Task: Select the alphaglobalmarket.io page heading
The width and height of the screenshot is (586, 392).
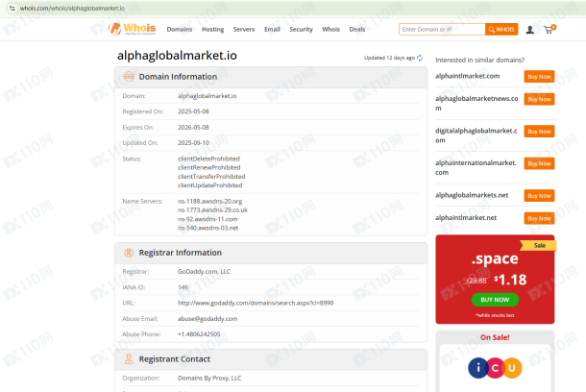Action: coord(177,56)
